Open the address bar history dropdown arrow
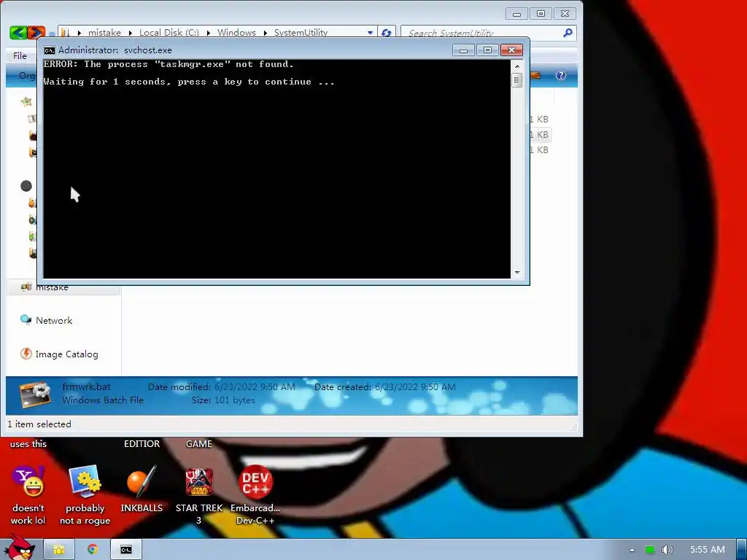 (370, 32)
